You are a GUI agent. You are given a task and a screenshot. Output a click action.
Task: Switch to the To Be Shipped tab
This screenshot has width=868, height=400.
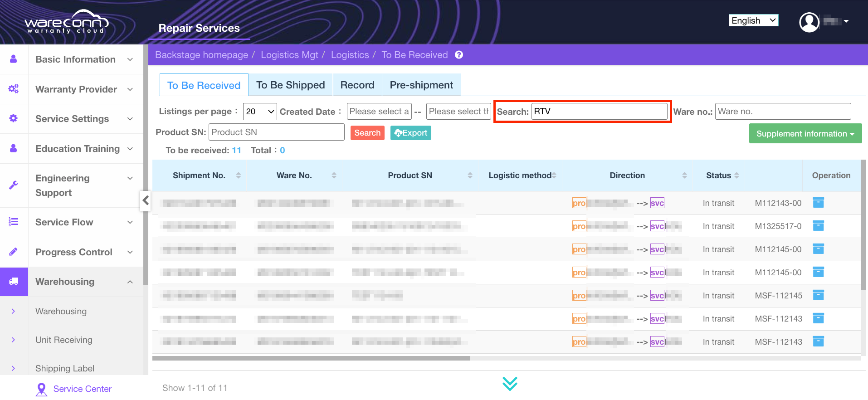(290, 85)
